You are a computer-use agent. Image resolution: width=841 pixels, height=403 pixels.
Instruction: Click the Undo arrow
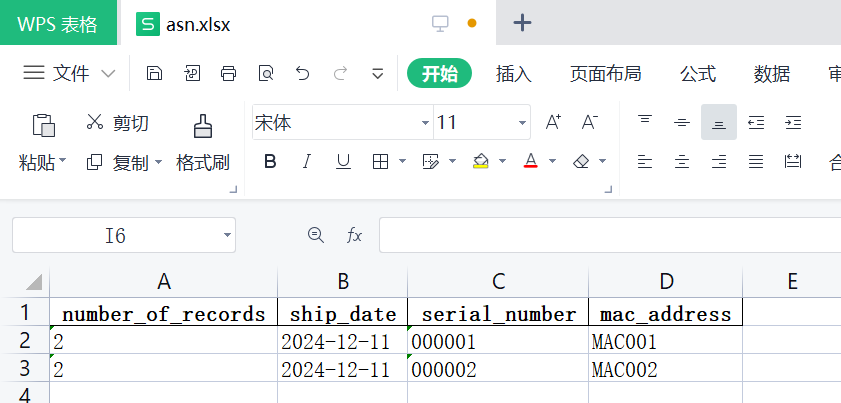(303, 73)
